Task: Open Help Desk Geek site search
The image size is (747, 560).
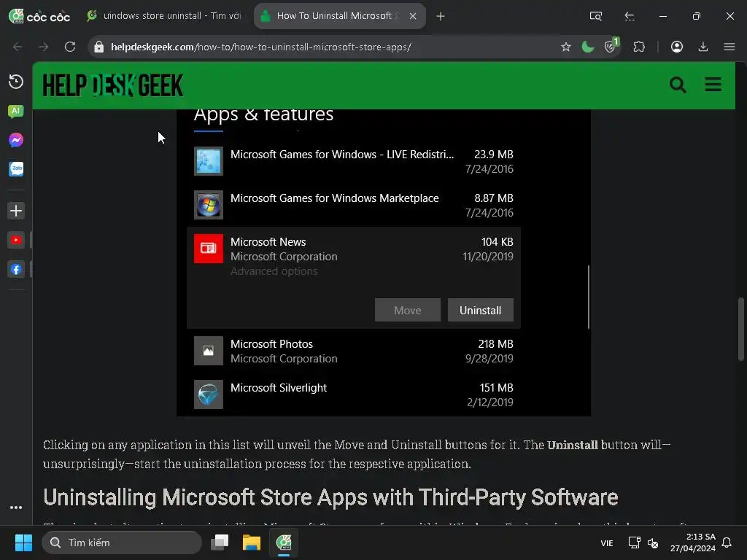Action: coord(678,85)
